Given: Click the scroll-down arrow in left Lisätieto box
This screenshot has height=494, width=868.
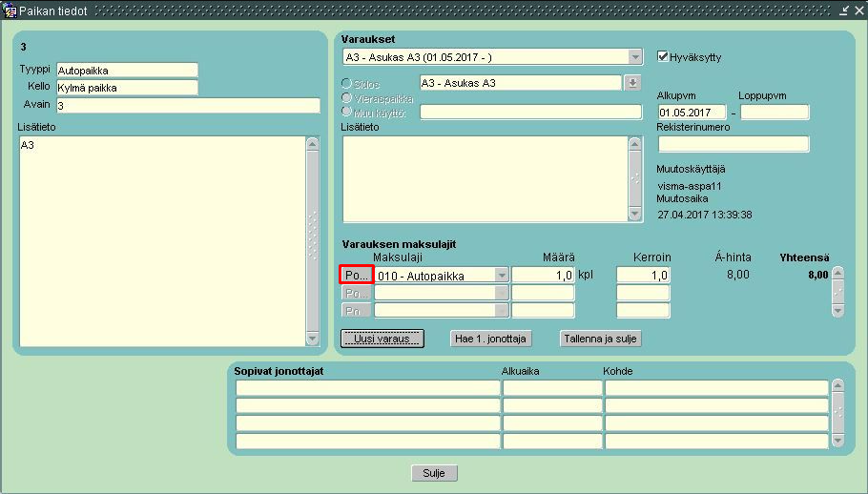Looking at the screenshot, I should pyautogui.click(x=312, y=338).
